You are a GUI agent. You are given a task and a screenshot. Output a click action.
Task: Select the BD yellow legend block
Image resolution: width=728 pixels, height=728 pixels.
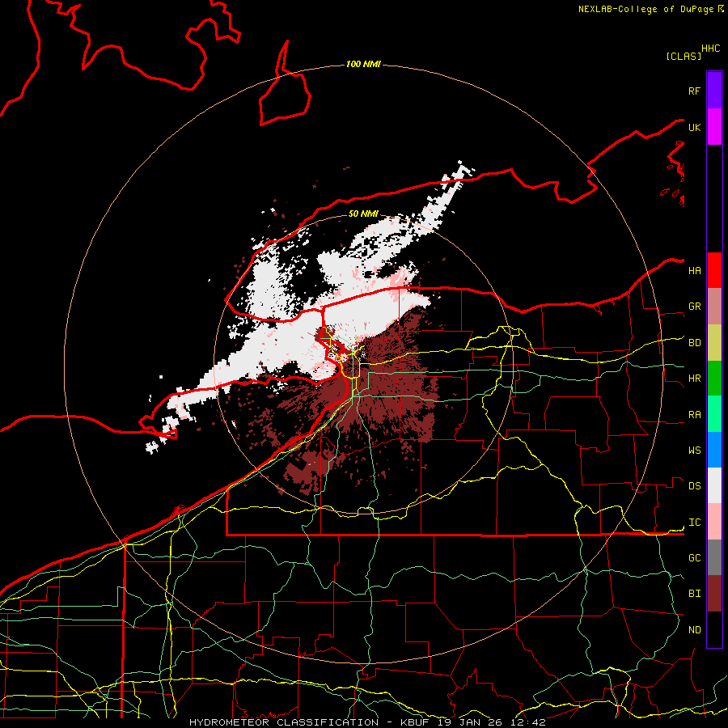tap(714, 343)
